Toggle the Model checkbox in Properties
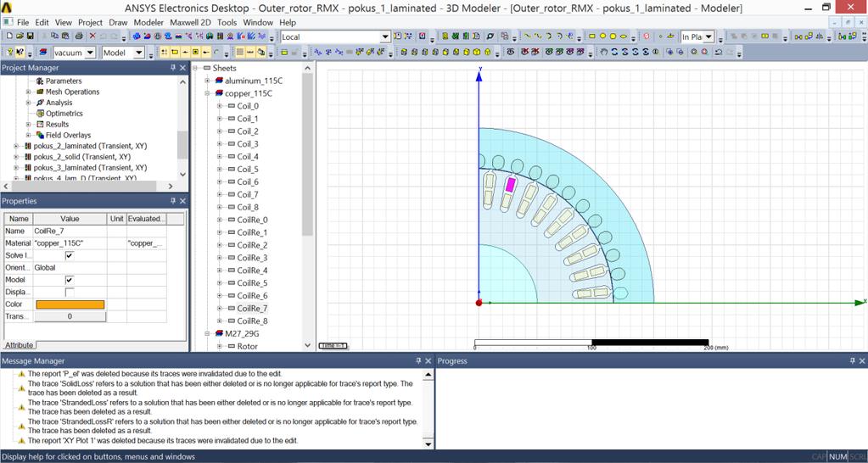This screenshot has width=868, height=463. click(x=70, y=280)
